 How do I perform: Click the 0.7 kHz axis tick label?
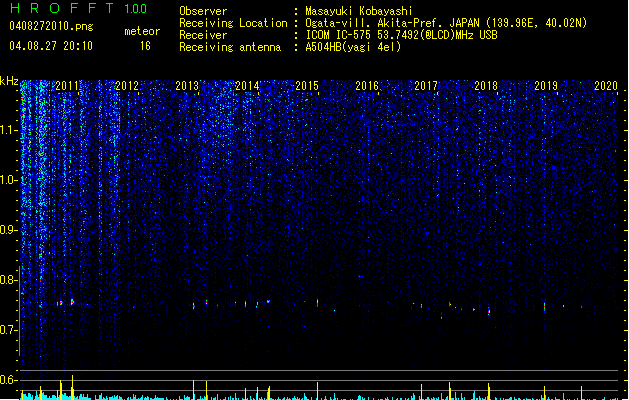[8, 330]
